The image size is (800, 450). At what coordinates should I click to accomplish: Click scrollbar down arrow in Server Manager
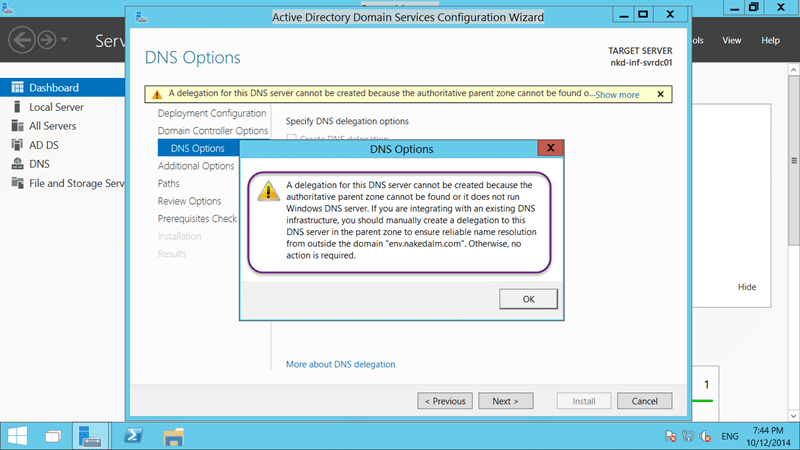(793, 416)
